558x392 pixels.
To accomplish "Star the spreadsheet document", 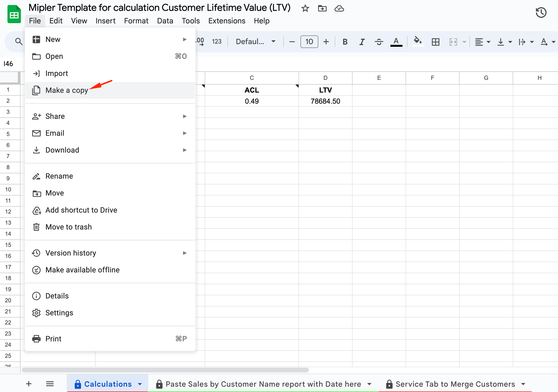I will pyautogui.click(x=305, y=9).
